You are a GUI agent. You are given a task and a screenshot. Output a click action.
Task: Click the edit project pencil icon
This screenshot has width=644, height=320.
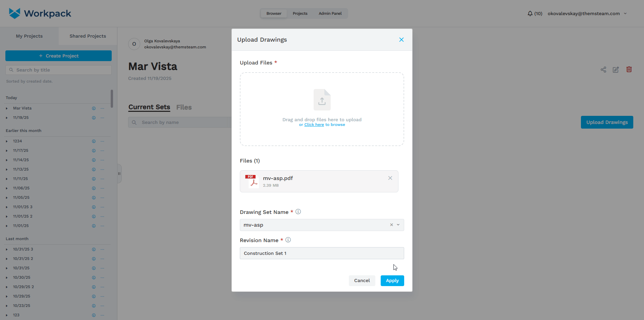coord(615,70)
